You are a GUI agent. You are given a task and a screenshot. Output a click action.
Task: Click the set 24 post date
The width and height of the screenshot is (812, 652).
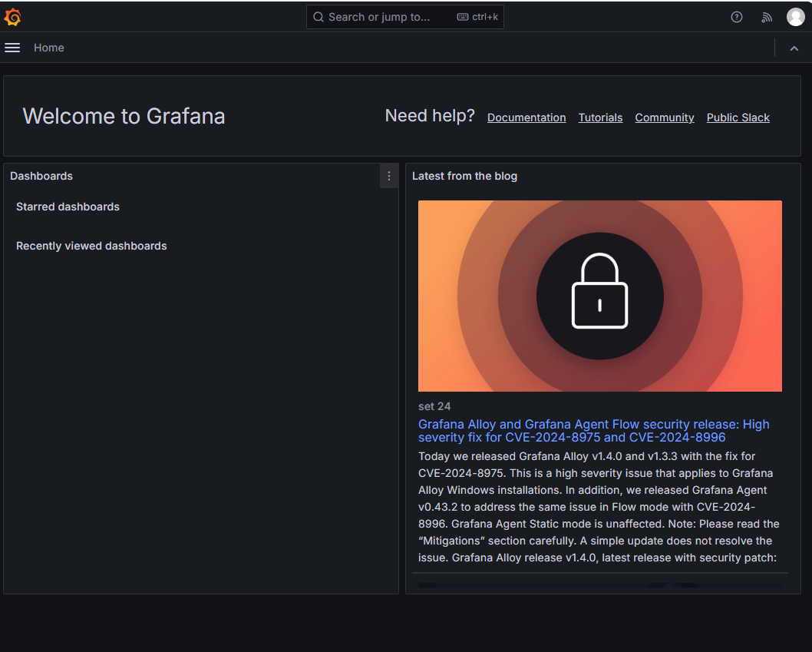point(434,406)
